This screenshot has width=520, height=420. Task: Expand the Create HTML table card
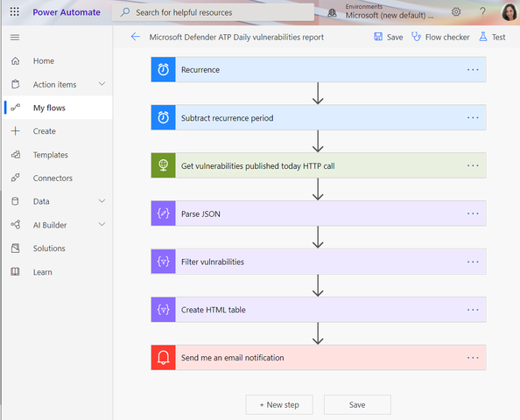tap(319, 309)
